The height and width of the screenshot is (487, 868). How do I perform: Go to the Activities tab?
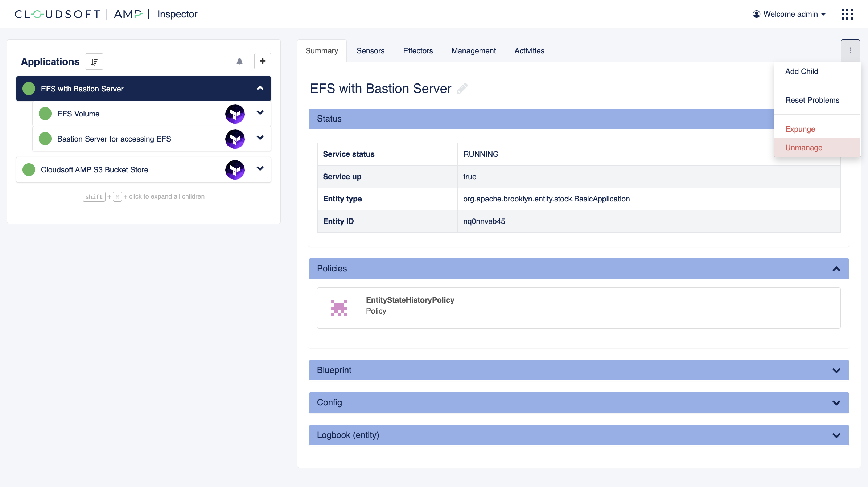[x=529, y=51]
